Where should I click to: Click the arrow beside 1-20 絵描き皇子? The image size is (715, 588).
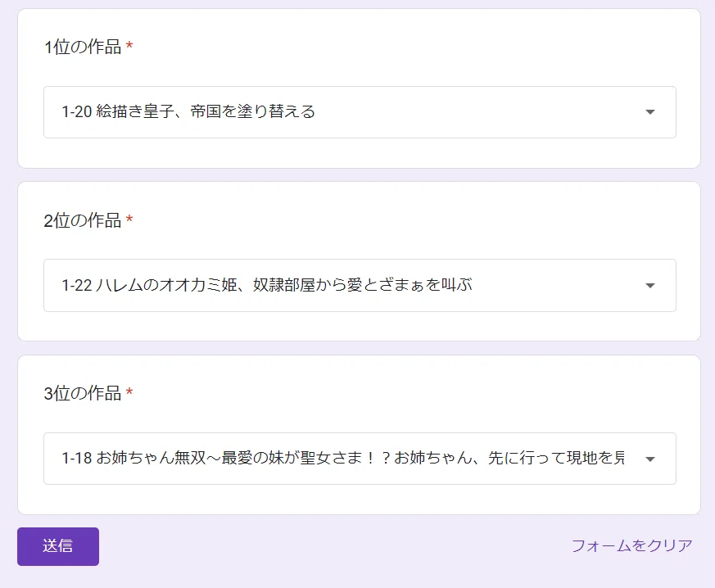pyautogui.click(x=650, y=112)
